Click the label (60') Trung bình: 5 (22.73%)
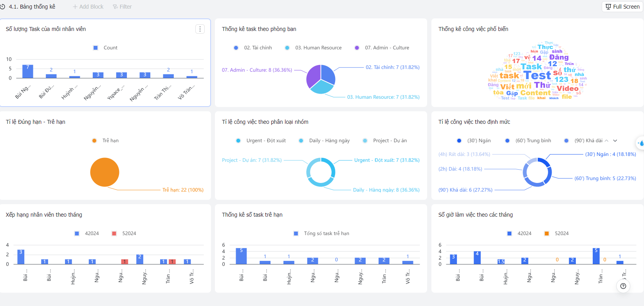644x306 pixels. (605, 178)
